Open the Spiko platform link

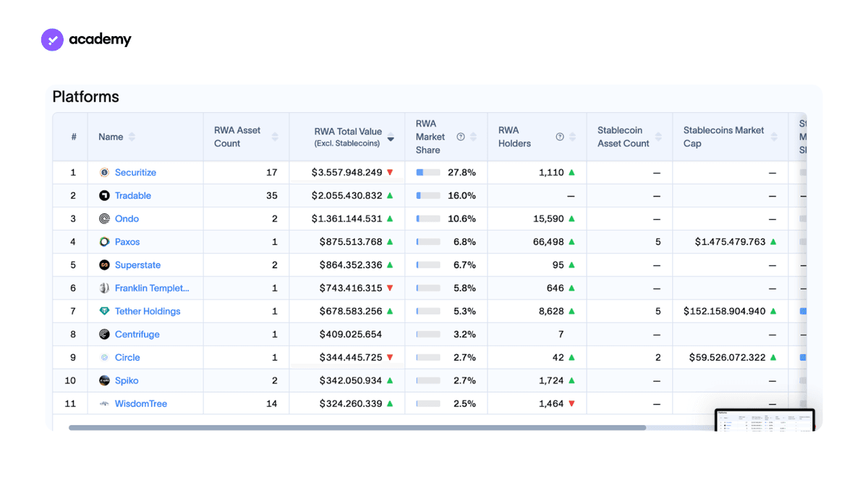pyautogui.click(x=127, y=380)
